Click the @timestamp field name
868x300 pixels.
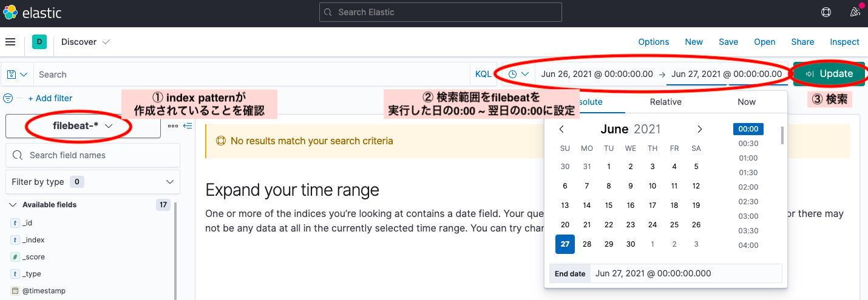click(44, 291)
